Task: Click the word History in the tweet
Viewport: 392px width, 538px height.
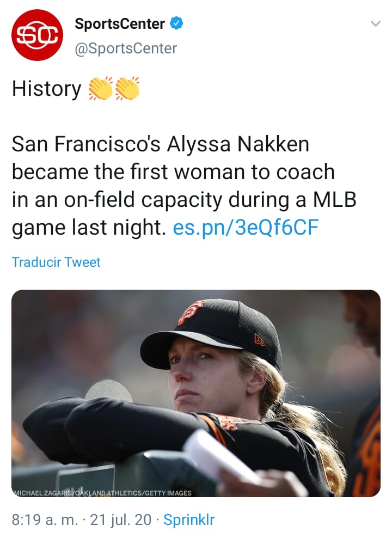Action: pos(46,89)
